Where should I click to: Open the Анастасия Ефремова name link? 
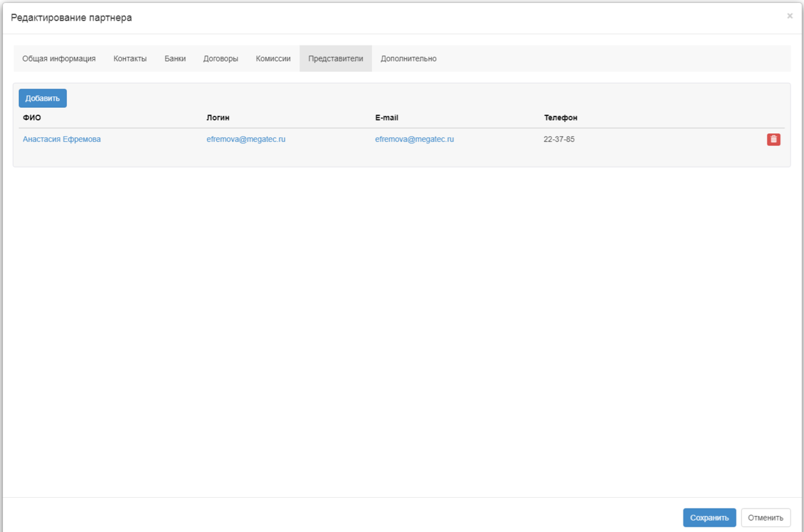[62, 139]
